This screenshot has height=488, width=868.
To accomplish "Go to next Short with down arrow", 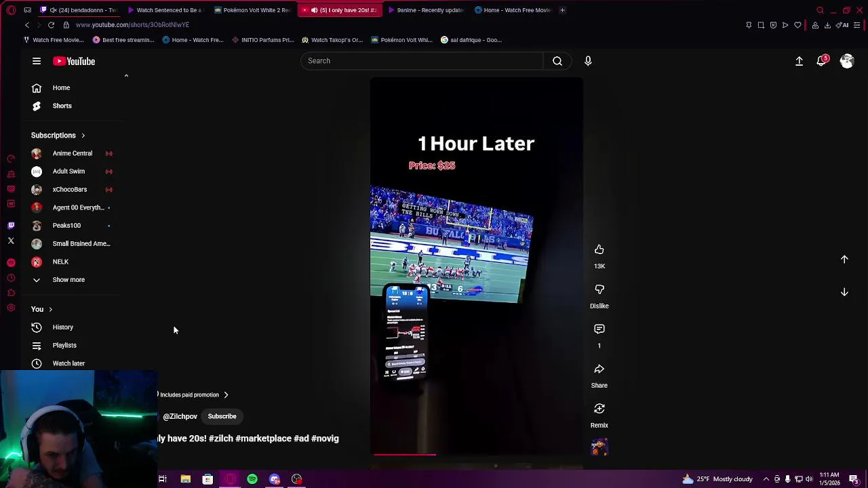I will click(844, 292).
